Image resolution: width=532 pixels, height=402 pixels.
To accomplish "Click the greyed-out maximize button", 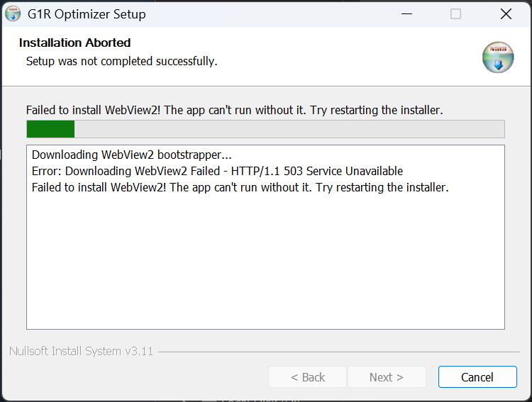I will (455, 14).
